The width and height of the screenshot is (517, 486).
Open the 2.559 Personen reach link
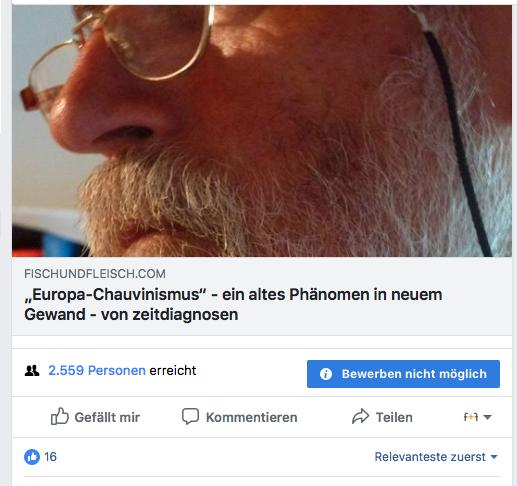(x=97, y=370)
